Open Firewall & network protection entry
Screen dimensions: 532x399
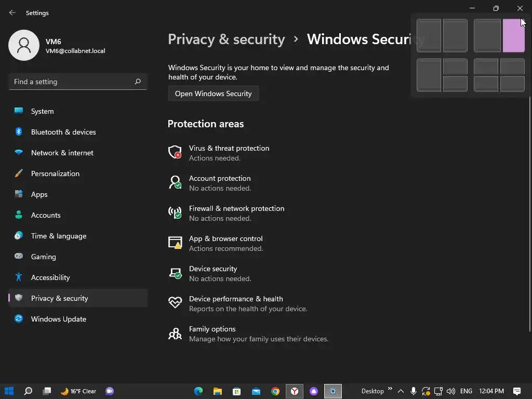coord(236,214)
